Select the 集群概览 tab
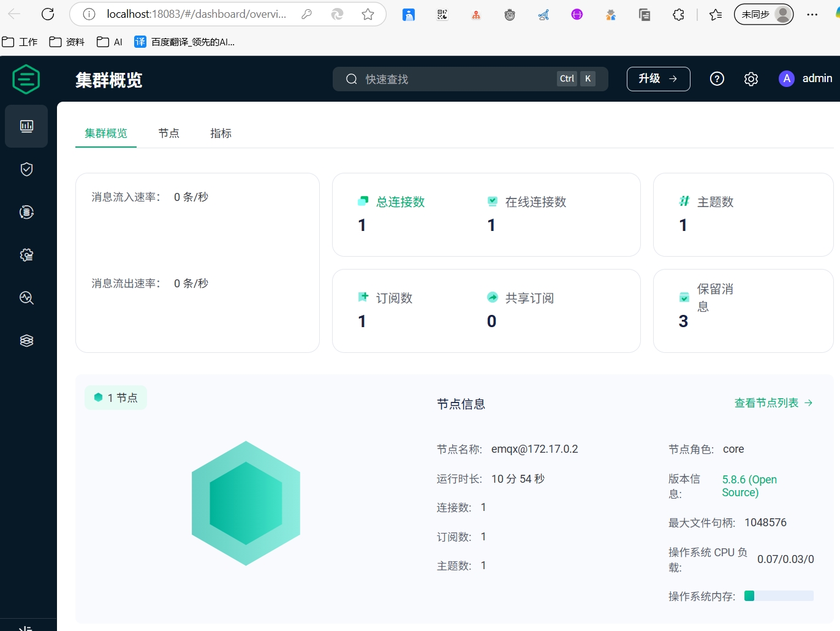840x631 pixels. (106, 133)
